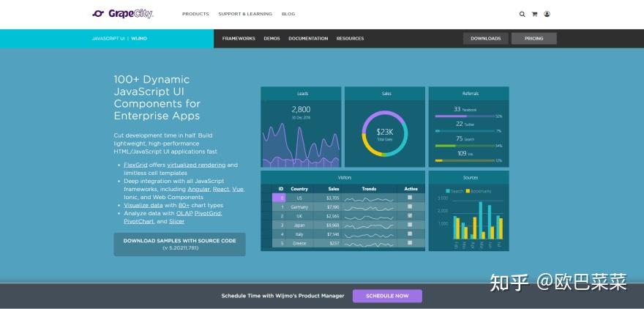Click the Facebook referrals progress bar
Image resolution: width=644 pixels, height=309 pixels.
pos(465,116)
